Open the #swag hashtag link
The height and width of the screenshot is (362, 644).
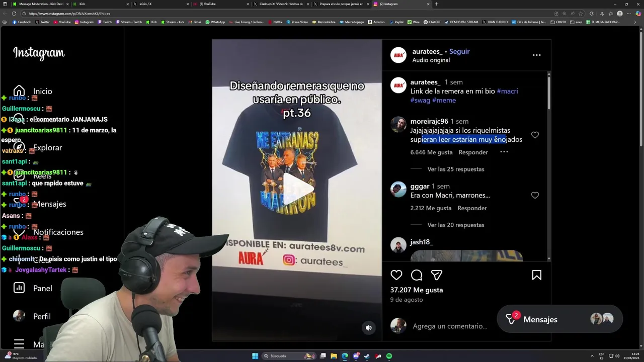[x=420, y=100]
